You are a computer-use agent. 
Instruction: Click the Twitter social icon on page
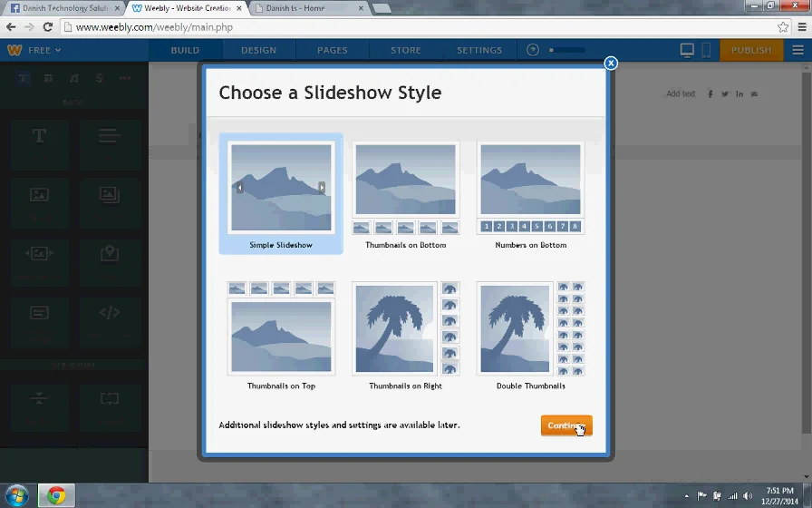tap(725, 93)
